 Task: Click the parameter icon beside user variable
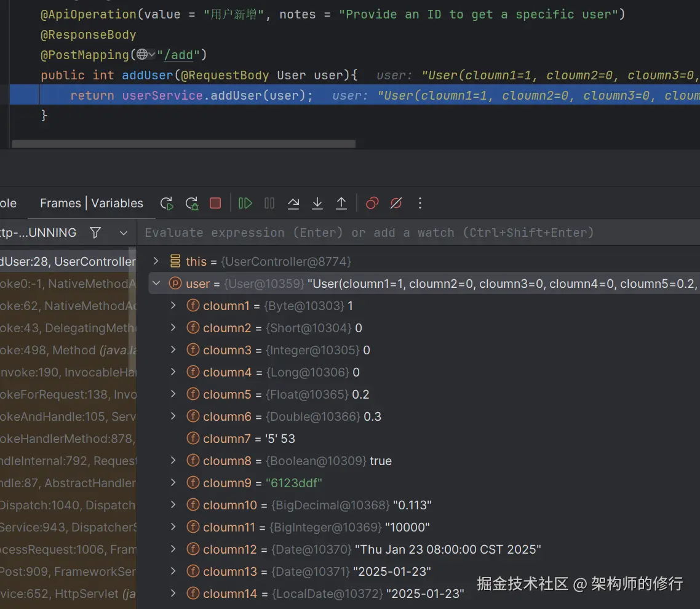coord(175,283)
